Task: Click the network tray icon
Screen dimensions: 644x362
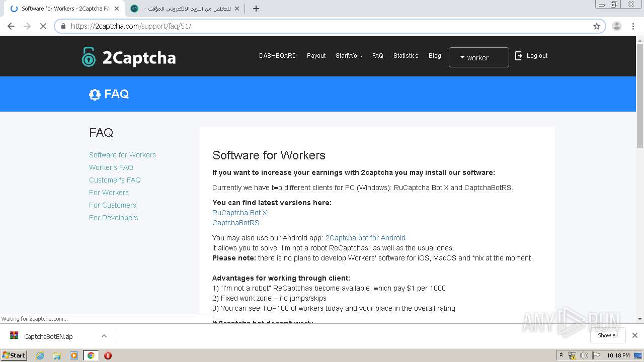Action: tap(572, 355)
